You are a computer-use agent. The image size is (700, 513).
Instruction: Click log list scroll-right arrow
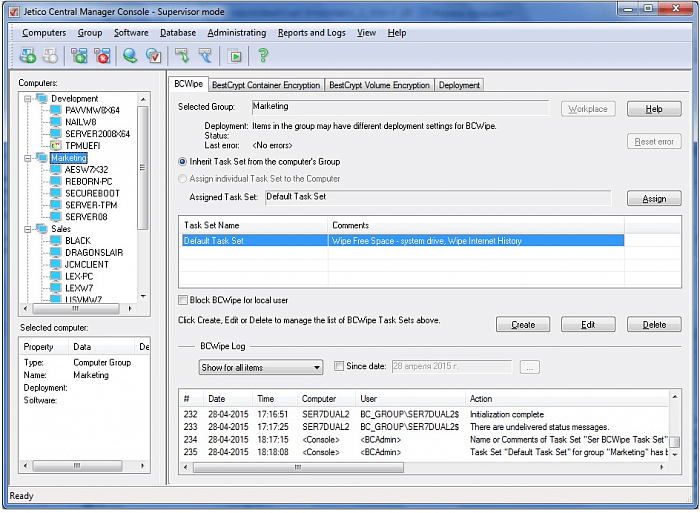click(x=662, y=467)
